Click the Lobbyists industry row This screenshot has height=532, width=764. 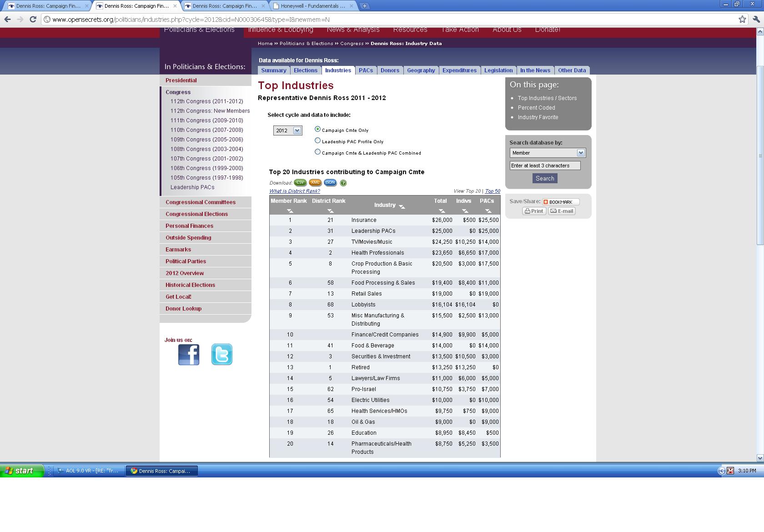385,305
